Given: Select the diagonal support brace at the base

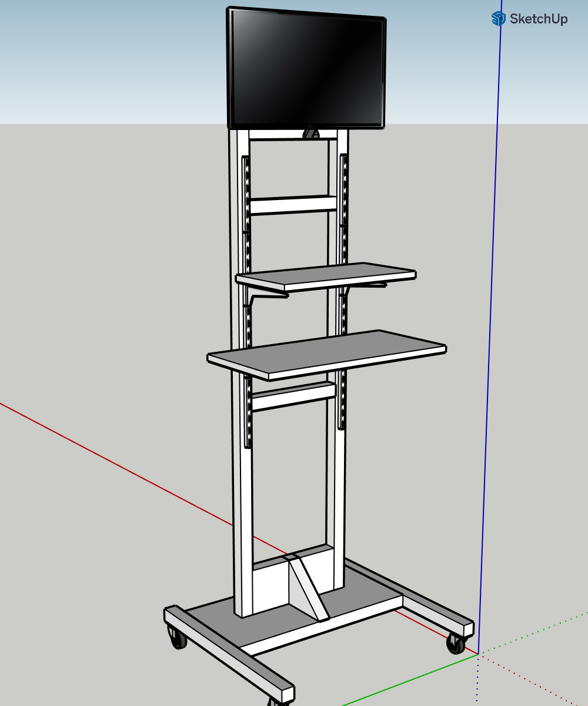Looking at the screenshot, I should click(x=306, y=588).
